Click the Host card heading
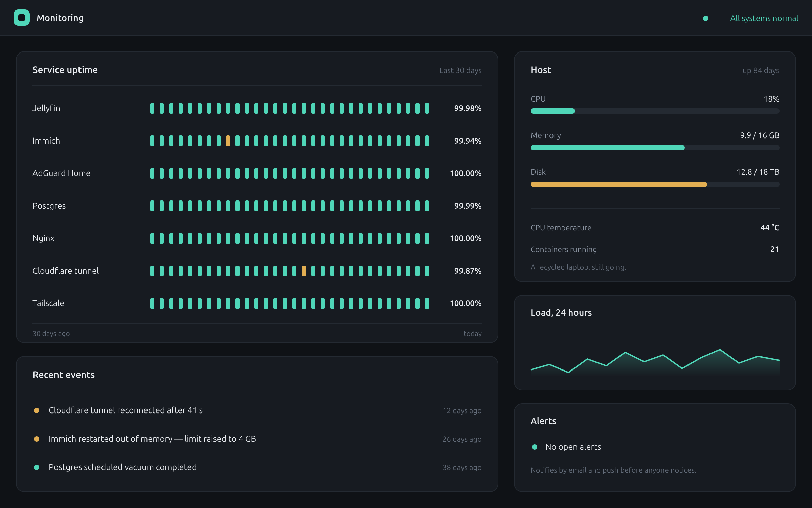The width and height of the screenshot is (812, 508). pyautogui.click(x=541, y=70)
